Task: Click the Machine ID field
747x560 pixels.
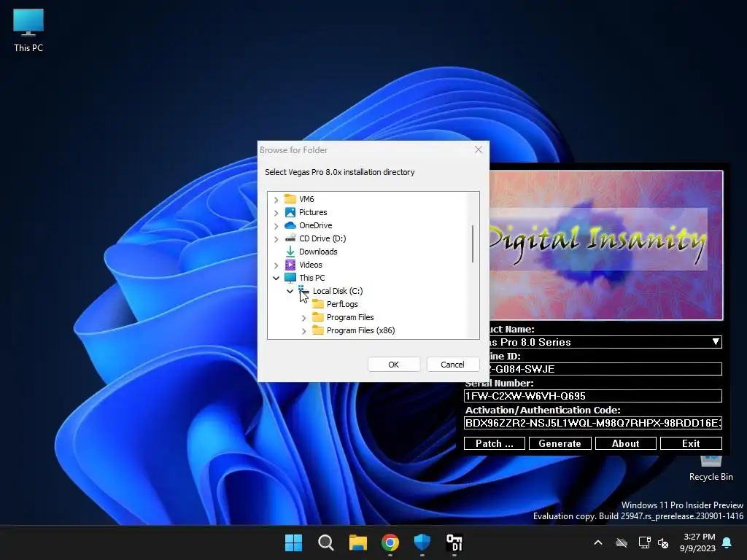Action: click(605, 369)
